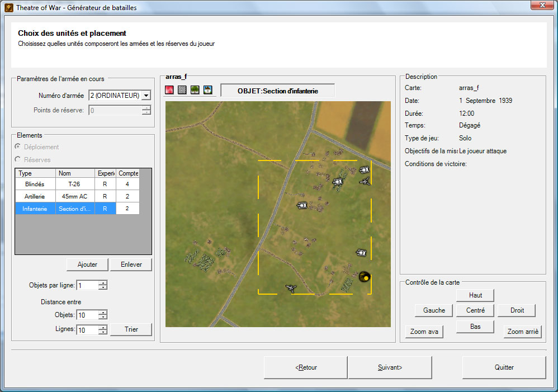Image resolution: width=558 pixels, height=392 pixels.
Task: Toggle the gray relief contour map icon
Action: (x=182, y=90)
